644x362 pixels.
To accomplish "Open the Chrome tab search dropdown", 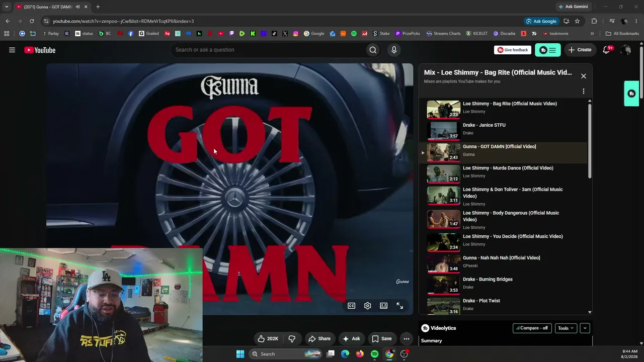I will [x=7, y=7].
